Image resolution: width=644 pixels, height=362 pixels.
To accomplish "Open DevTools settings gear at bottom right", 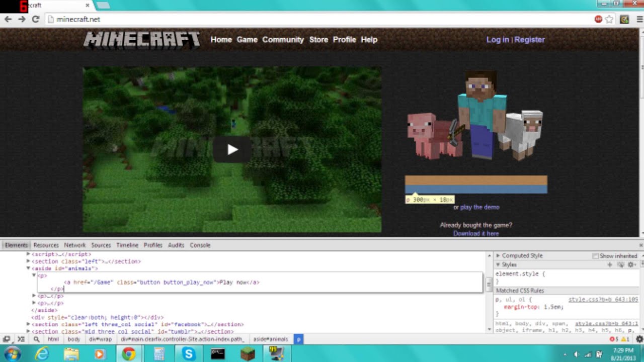I will tap(639, 339).
